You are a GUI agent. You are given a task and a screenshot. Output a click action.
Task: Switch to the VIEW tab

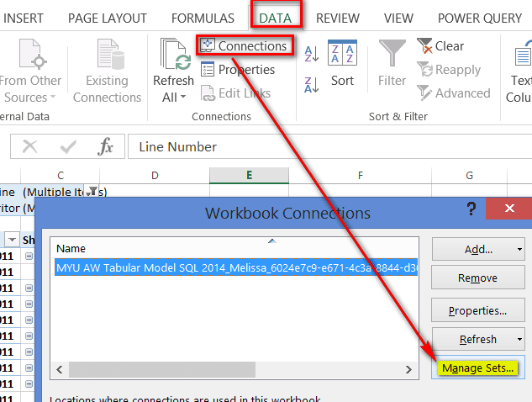point(398,18)
